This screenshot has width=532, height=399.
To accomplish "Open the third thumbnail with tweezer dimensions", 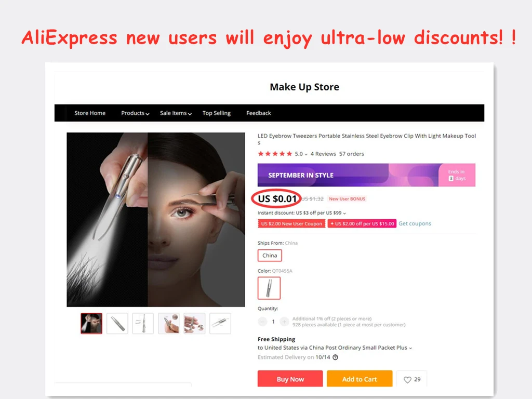I will click(143, 323).
